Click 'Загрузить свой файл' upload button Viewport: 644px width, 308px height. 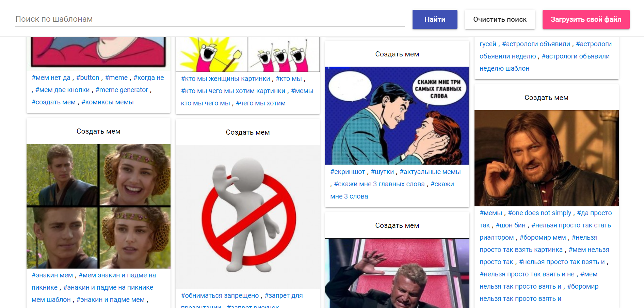point(586,19)
